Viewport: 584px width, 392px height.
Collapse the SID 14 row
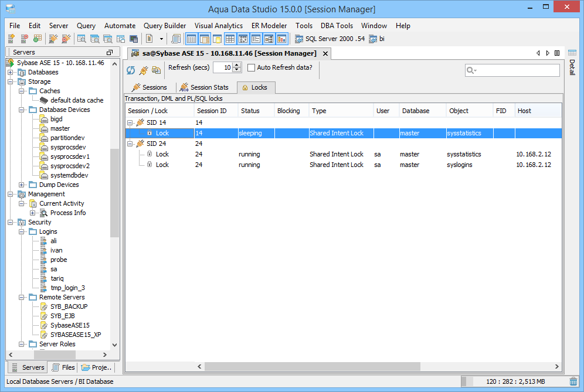coord(130,122)
